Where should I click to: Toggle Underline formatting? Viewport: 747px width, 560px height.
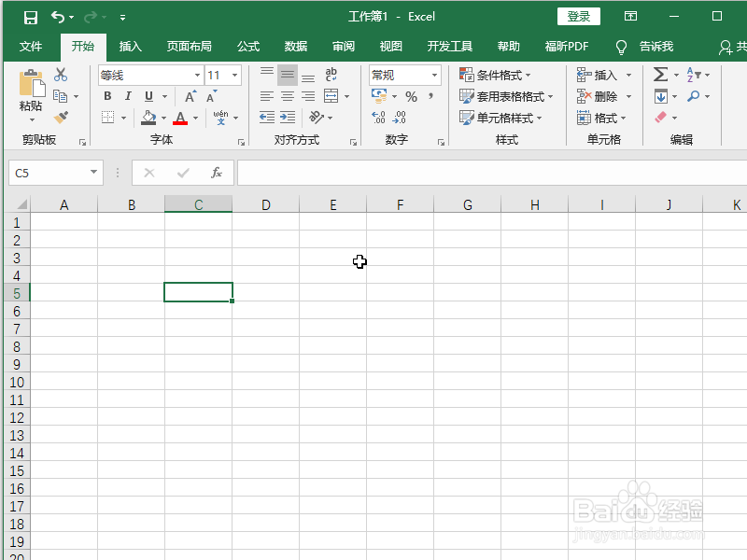[148, 96]
